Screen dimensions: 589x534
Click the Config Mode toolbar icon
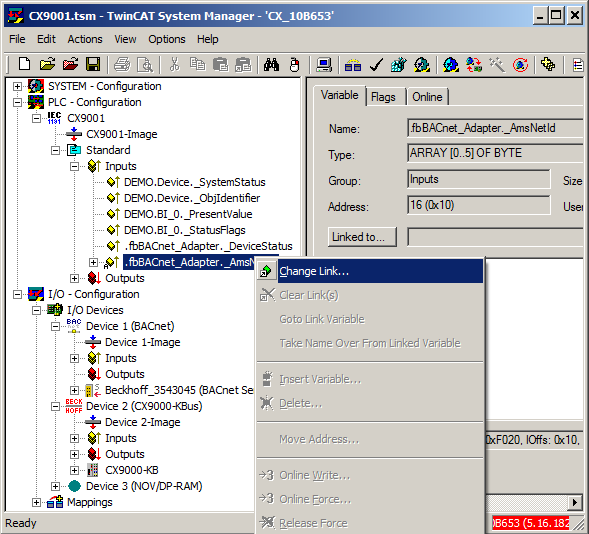[451, 64]
